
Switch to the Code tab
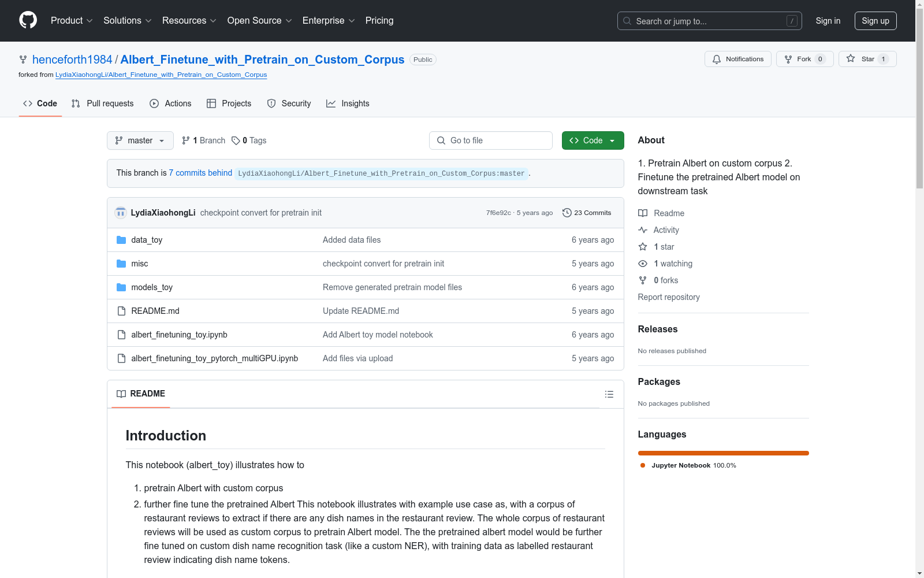click(x=40, y=103)
